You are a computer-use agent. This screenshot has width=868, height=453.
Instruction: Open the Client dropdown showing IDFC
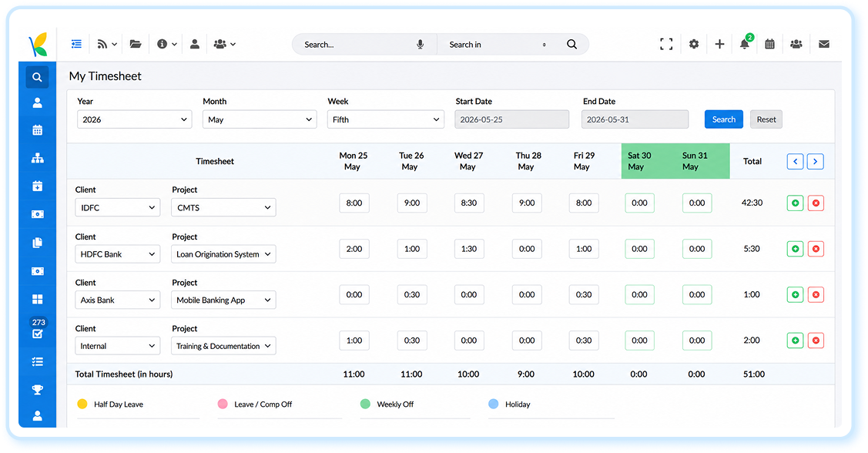pos(117,208)
